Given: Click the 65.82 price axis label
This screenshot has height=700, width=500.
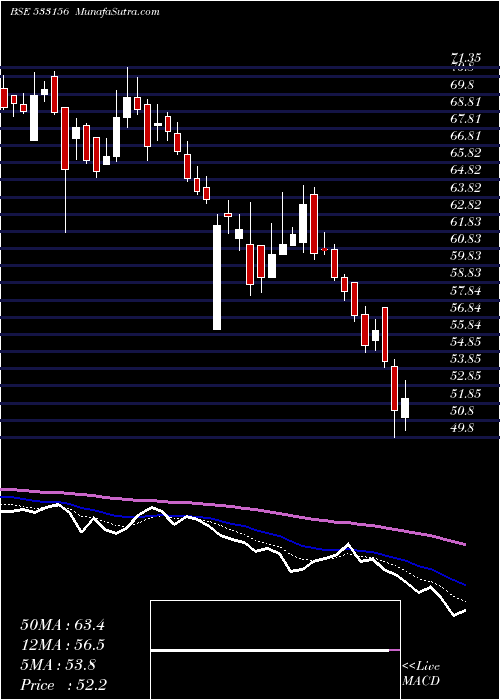Looking at the screenshot, I should (466, 153).
